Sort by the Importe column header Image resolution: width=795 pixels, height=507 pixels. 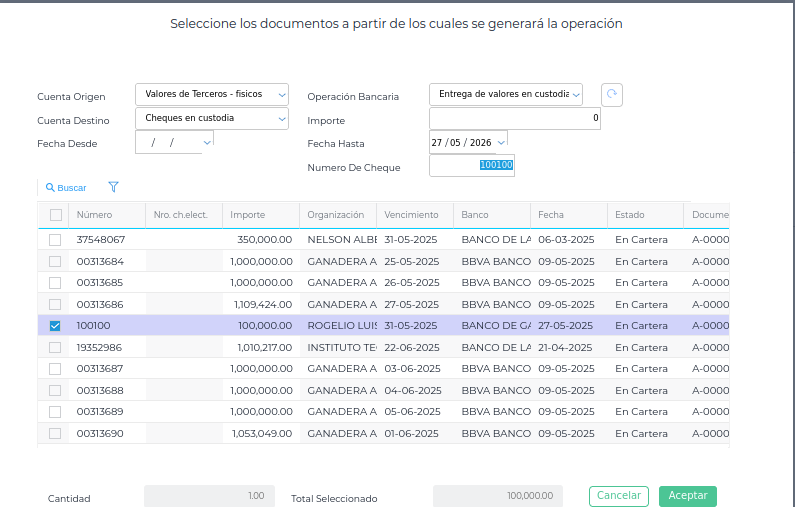[x=248, y=215]
